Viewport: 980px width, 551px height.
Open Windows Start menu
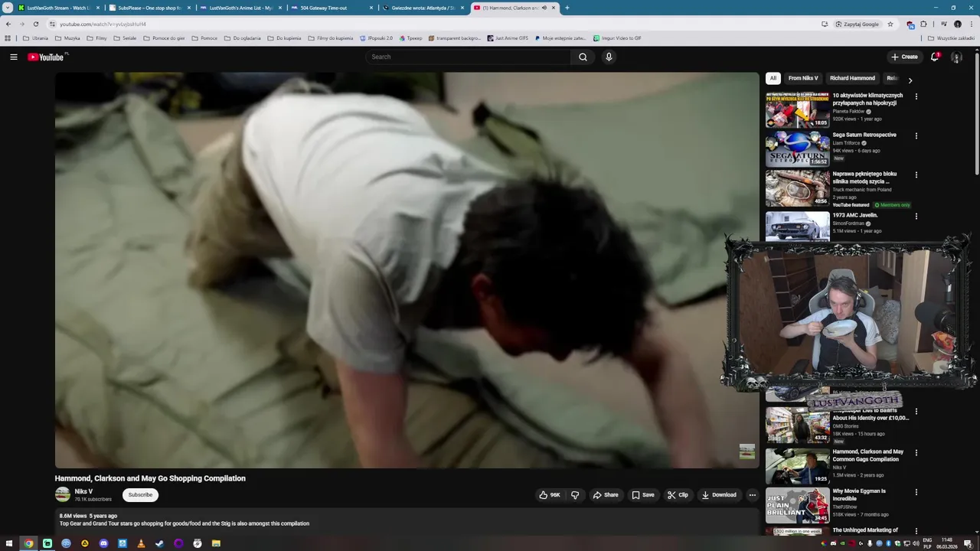click(8, 543)
